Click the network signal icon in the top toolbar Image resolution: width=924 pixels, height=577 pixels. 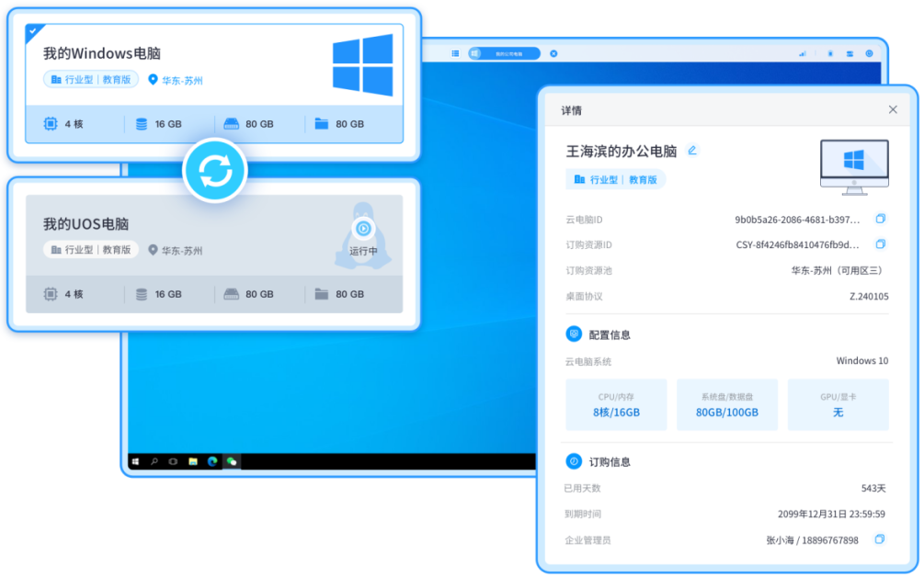pos(803,53)
